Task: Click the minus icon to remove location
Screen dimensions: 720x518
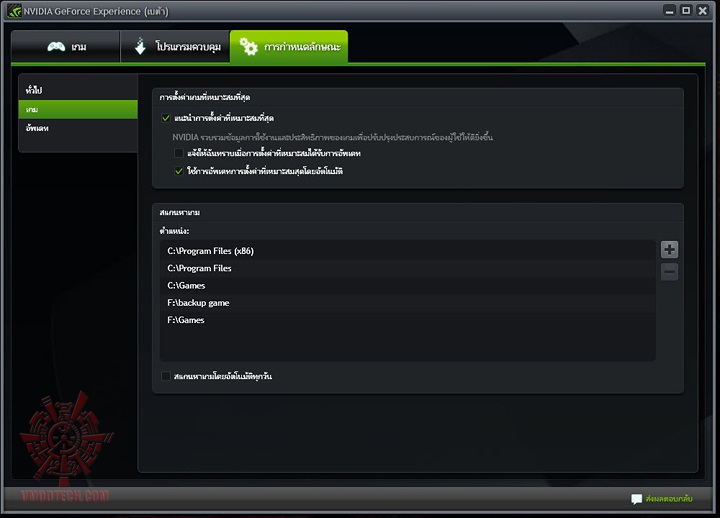Action: point(669,272)
